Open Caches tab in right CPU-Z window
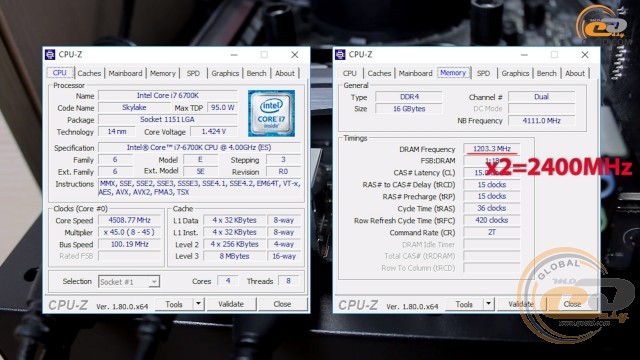The width and height of the screenshot is (640, 360). point(379,73)
